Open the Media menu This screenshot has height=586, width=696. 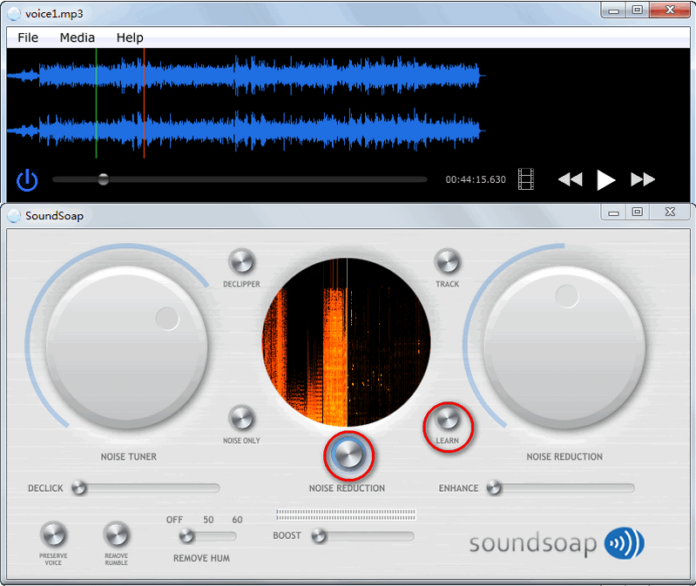pos(77,38)
